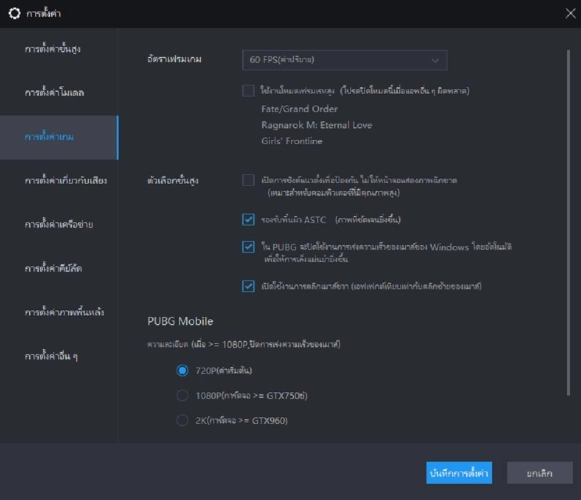This screenshot has height=500, width=581.
Task: Click the Girls' Frontline text
Action: coord(292,141)
